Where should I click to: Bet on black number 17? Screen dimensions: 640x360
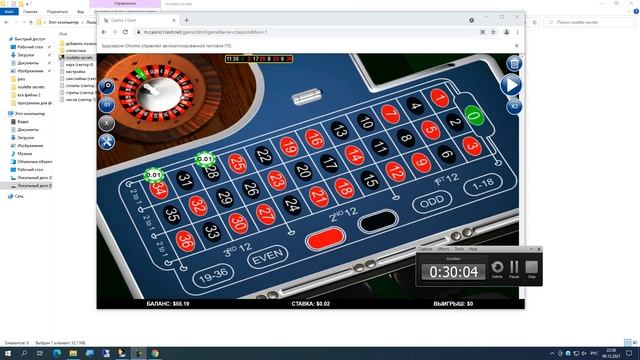(329, 163)
